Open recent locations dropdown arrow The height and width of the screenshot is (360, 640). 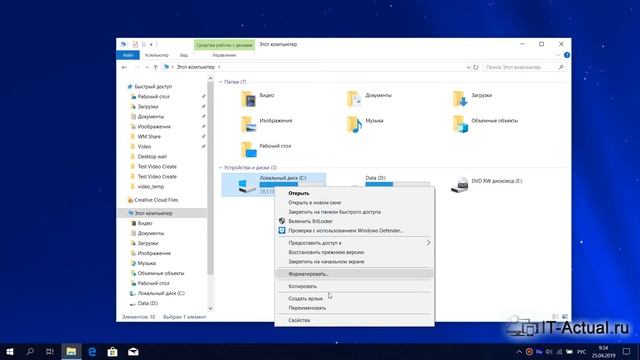[x=147, y=67]
